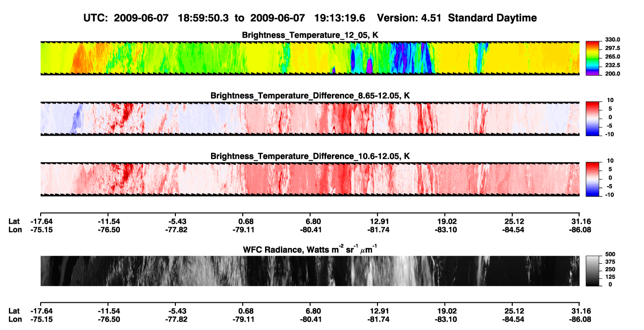This screenshot has width=644, height=330.
Task: Click latitude 31.16 on the axis beneath the WFC image
Action: 581,311
